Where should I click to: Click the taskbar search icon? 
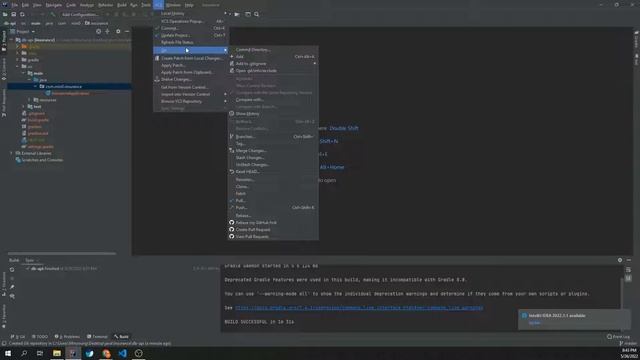click(24, 353)
